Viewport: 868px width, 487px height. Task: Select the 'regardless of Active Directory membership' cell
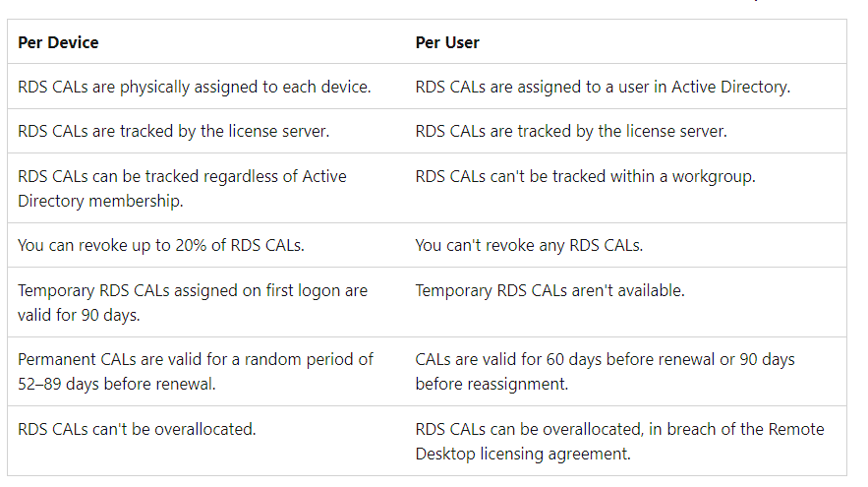(x=182, y=188)
